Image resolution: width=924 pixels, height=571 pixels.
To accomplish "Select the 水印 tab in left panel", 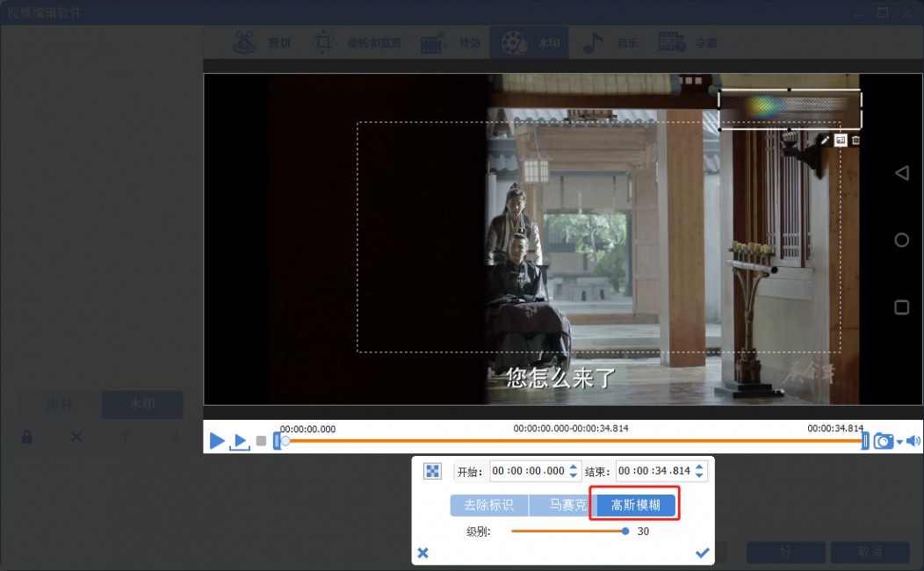I will point(142,404).
